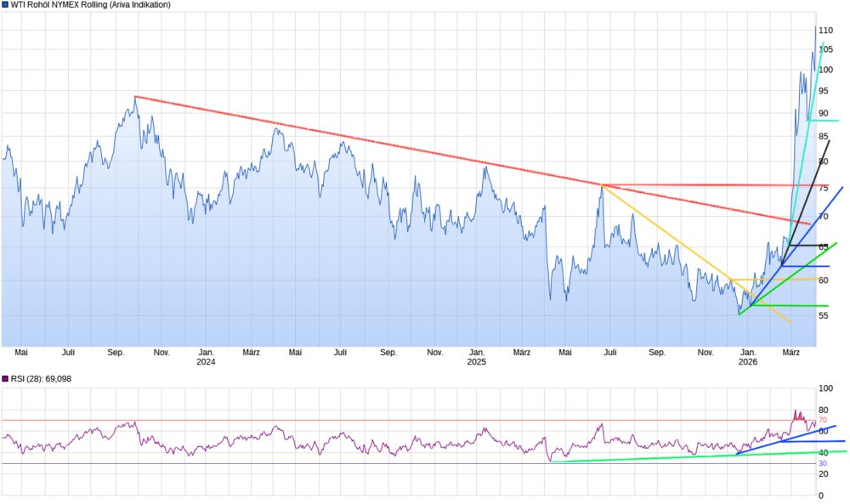
Task: Select the RSI (28): 69,098 legend text
Action: tap(41, 379)
